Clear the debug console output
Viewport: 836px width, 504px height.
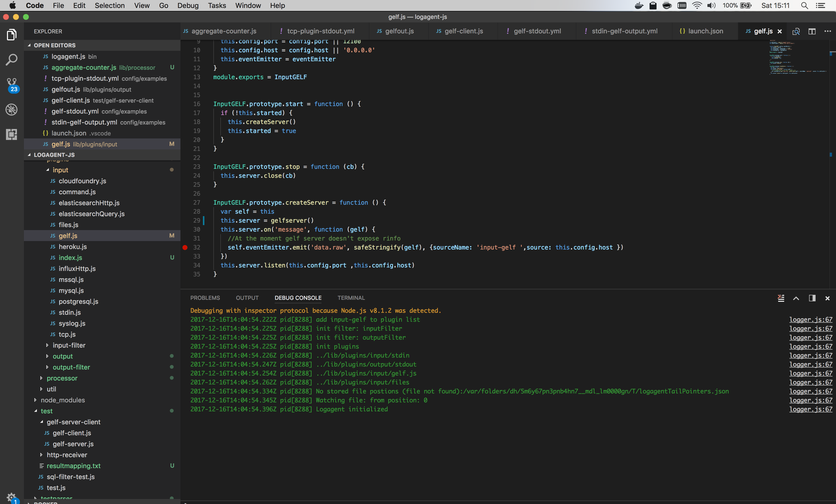(x=781, y=298)
